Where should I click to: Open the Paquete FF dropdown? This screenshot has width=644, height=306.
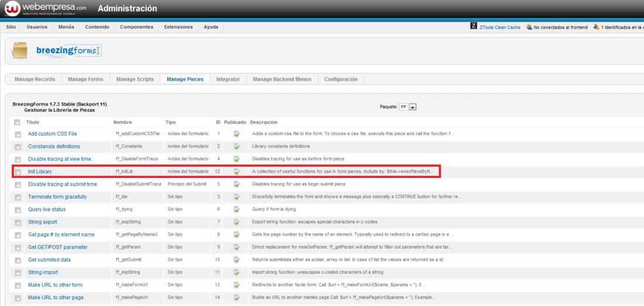pos(408,106)
